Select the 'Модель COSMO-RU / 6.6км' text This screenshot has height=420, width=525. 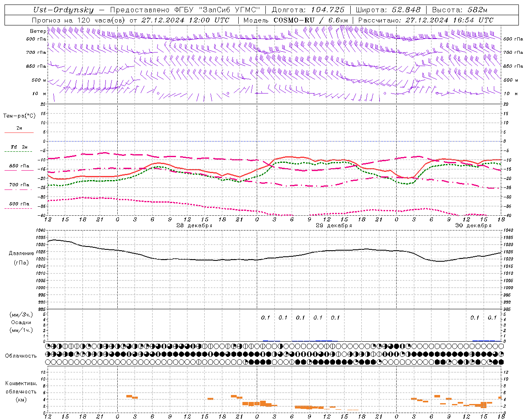coord(295,20)
